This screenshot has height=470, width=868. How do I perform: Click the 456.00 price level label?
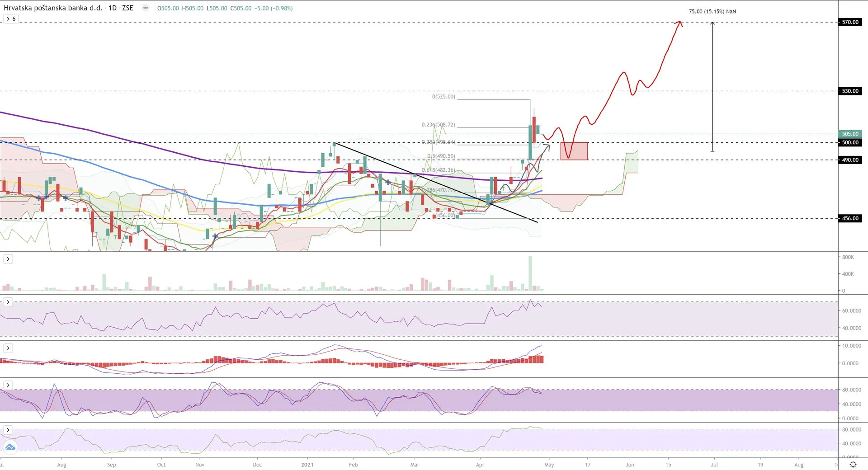point(850,218)
